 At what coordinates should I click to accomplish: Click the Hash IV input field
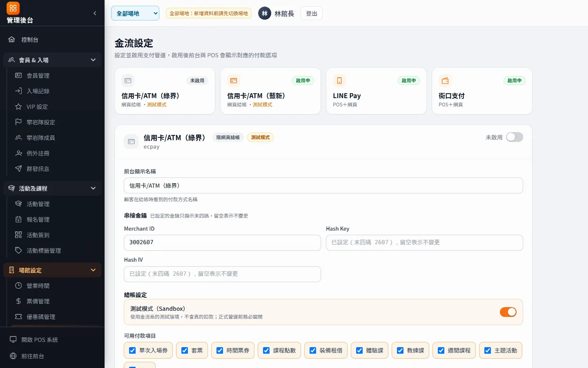222,274
